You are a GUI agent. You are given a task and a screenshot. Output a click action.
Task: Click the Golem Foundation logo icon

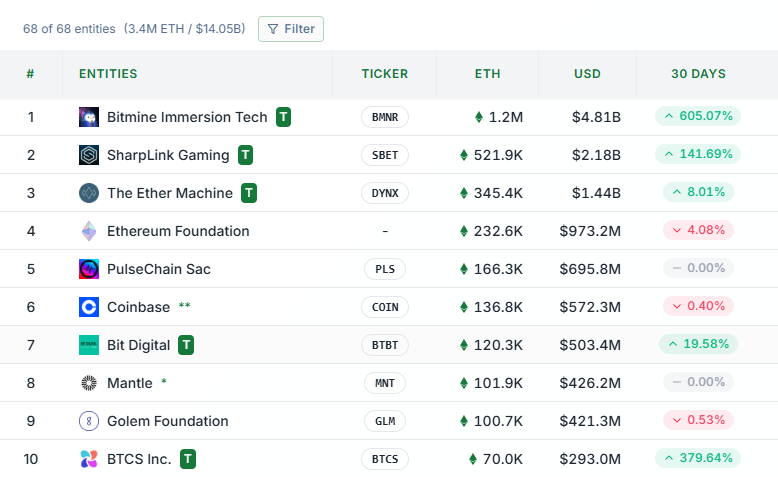point(89,421)
